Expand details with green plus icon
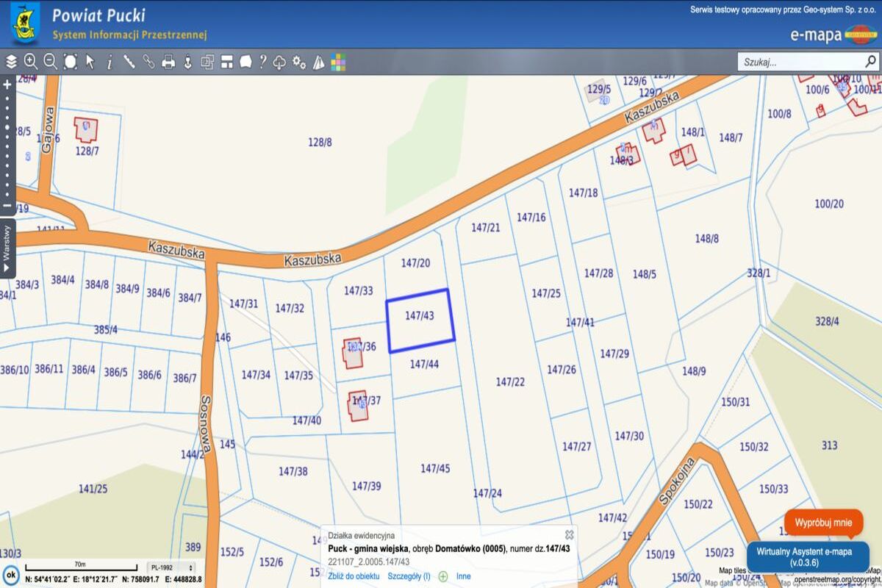 [x=443, y=576]
